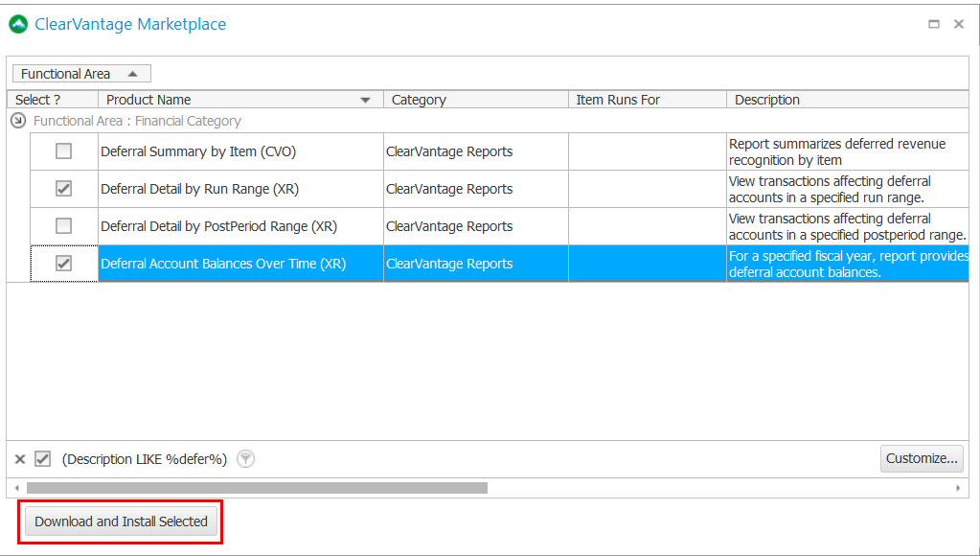
Task: Close the ClearVantage Marketplace window
Action: click(x=959, y=24)
